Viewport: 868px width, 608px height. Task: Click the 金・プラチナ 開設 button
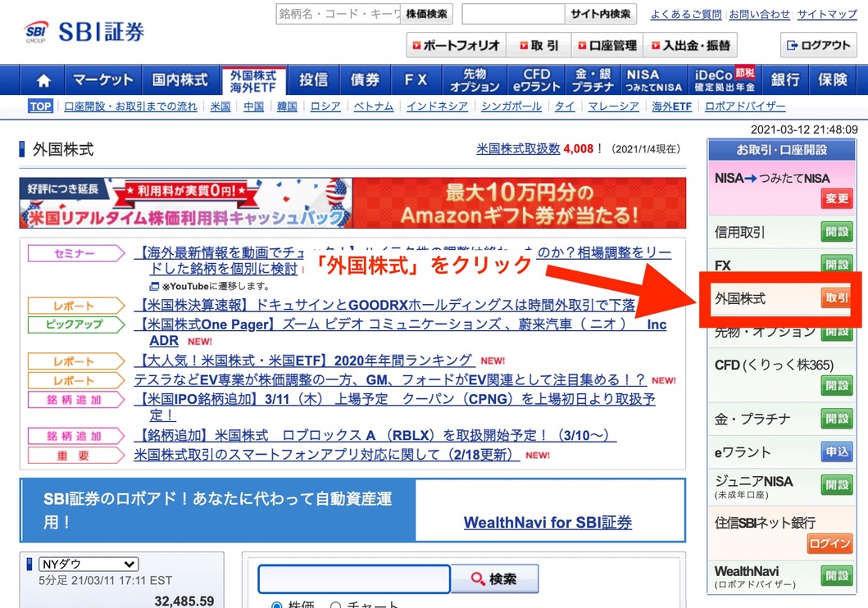pos(837,419)
